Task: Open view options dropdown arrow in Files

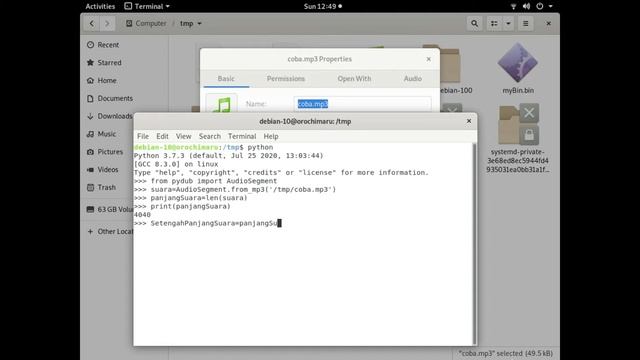Action: tap(508, 24)
